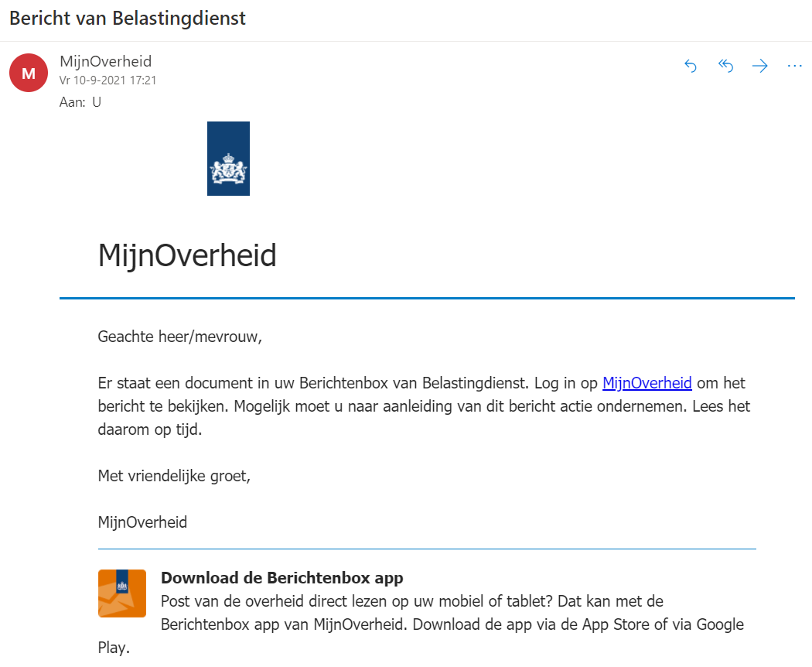The width and height of the screenshot is (812, 667).
Task: Click the Reply arrow icon
Action: [691, 66]
